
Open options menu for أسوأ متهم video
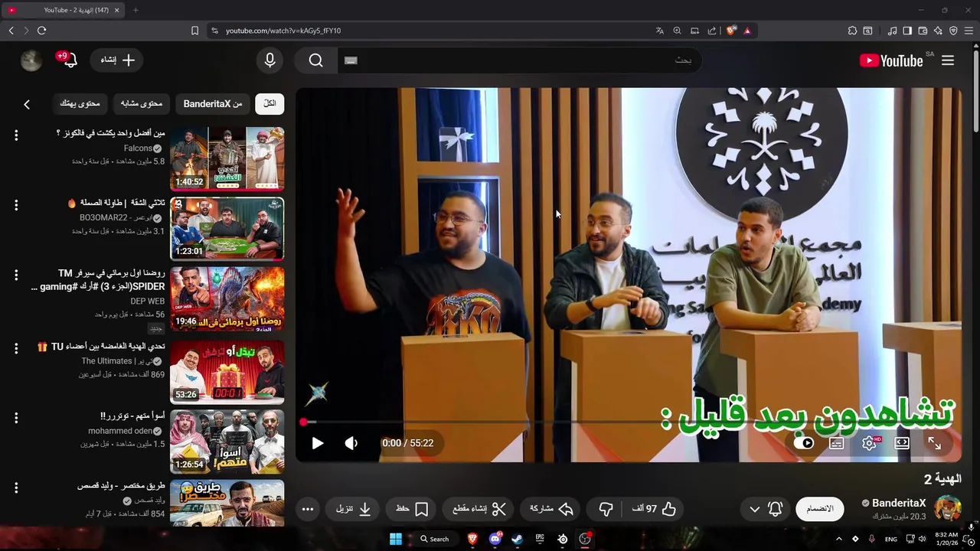tap(16, 418)
